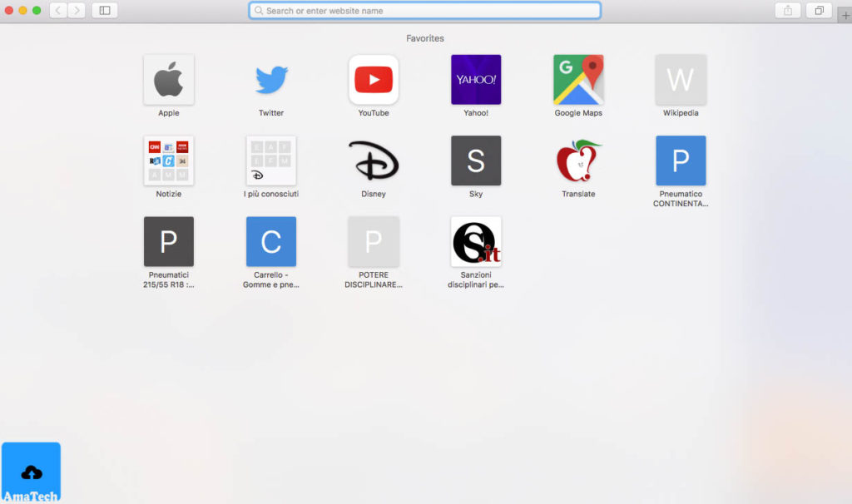Open the Yahoo! favorite
Image resolution: width=852 pixels, height=504 pixels.
[476, 79]
